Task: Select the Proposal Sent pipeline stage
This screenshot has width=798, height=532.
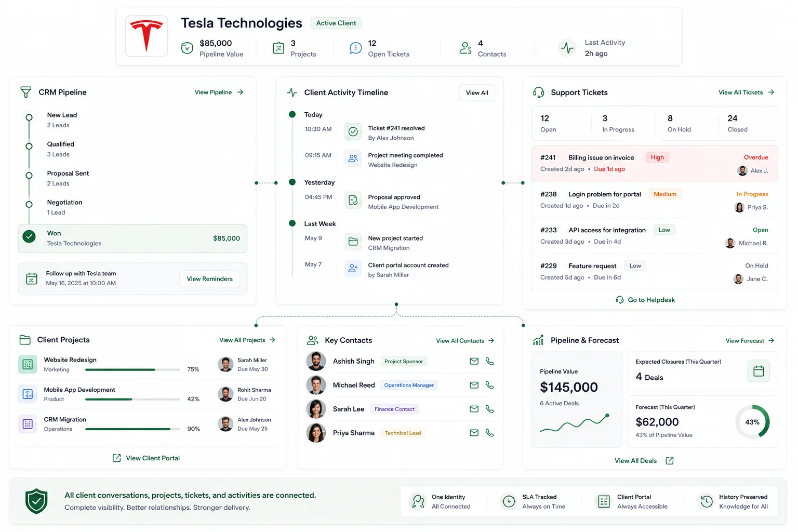Action: pyautogui.click(x=68, y=178)
